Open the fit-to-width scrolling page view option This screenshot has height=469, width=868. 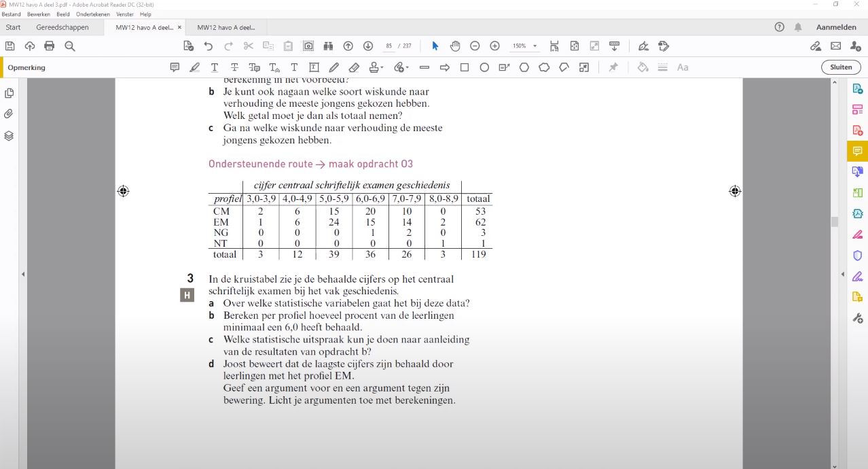(555, 46)
